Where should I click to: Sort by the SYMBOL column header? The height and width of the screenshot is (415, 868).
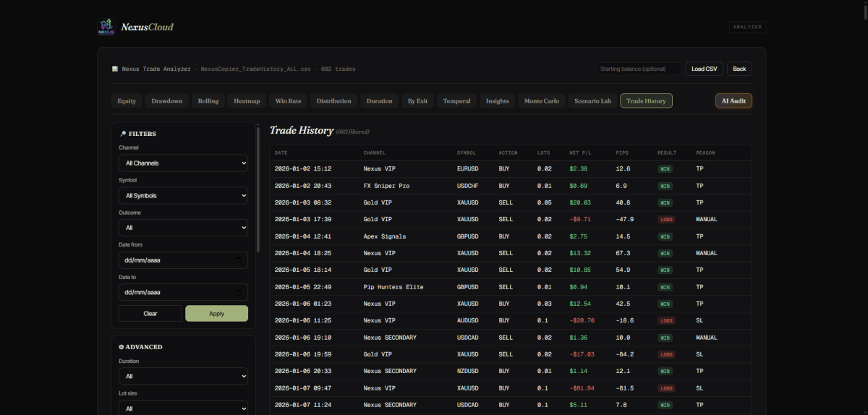(467, 153)
